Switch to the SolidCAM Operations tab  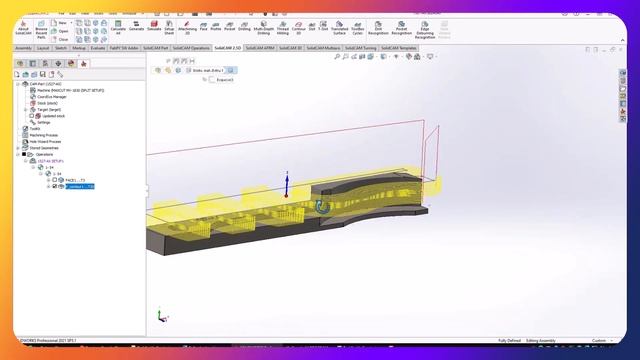pyautogui.click(x=191, y=48)
